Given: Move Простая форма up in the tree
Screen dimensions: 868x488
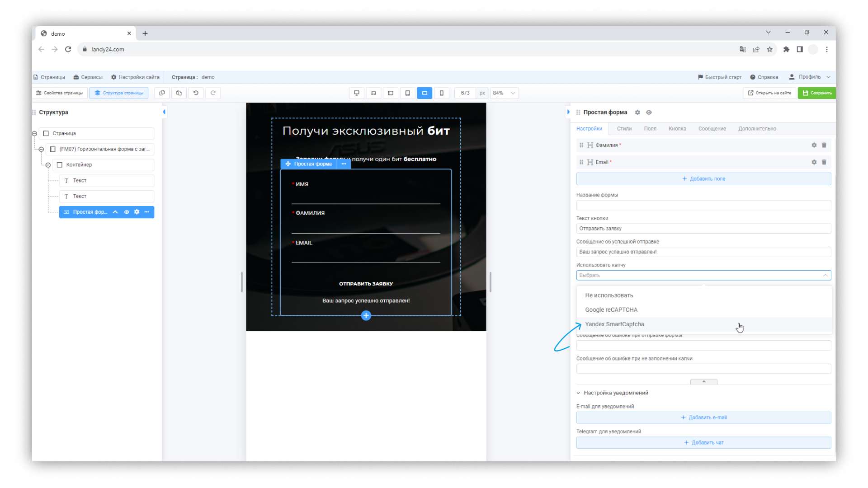Looking at the screenshot, I should point(115,212).
